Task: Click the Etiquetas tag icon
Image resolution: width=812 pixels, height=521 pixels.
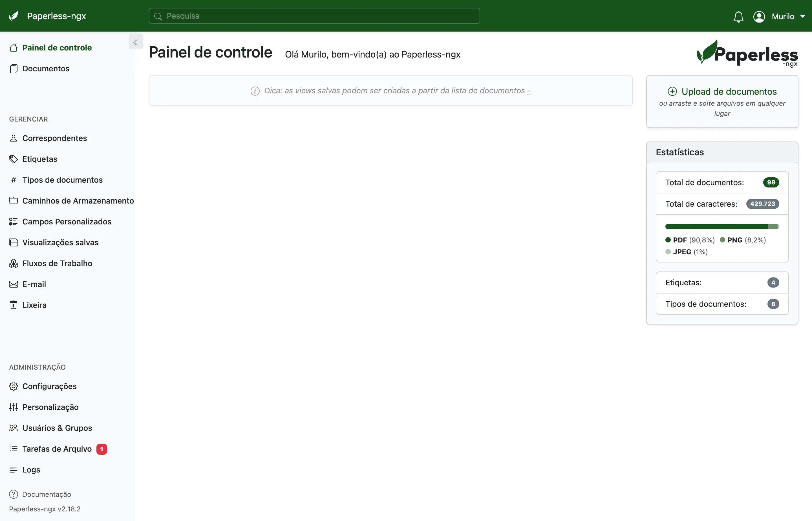Action: [x=14, y=159]
